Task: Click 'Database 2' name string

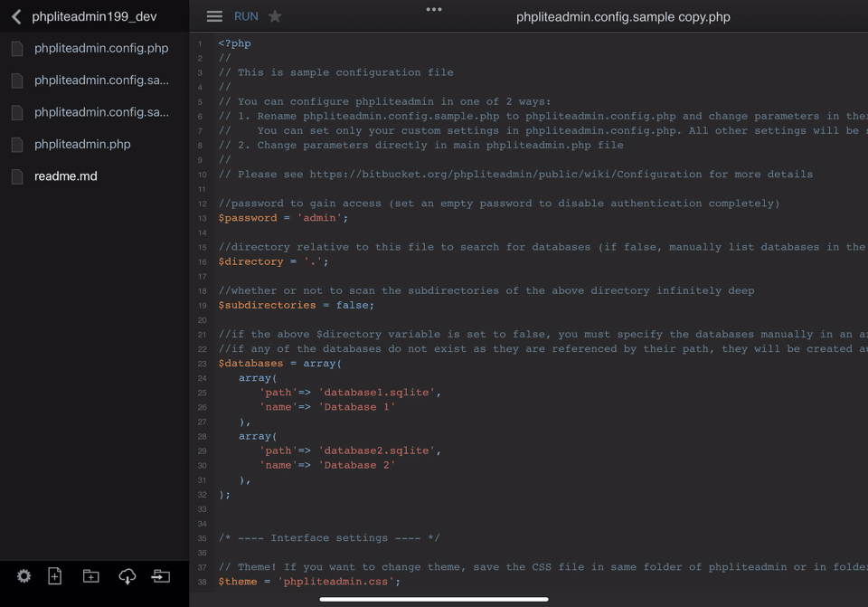Action: tap(357, 465)
